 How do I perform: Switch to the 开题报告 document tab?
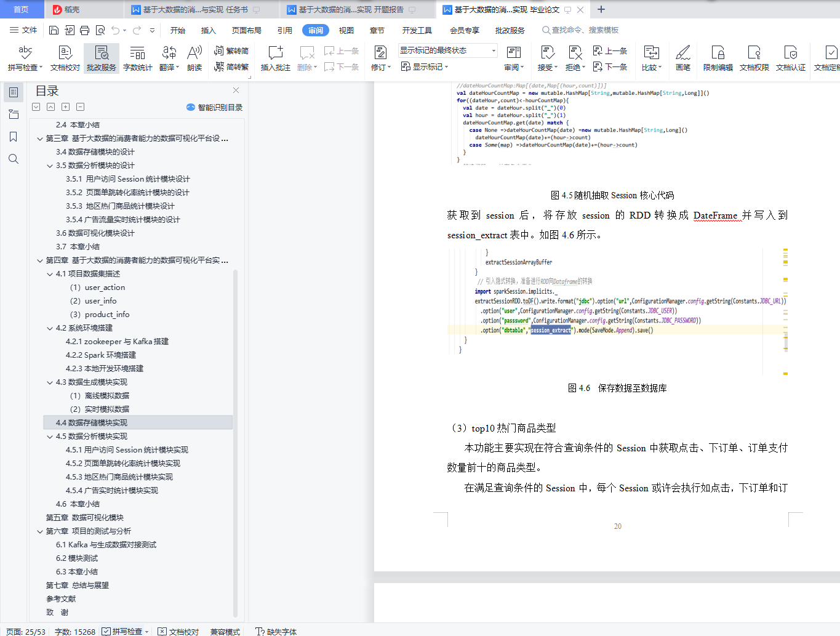coord(351,9)
